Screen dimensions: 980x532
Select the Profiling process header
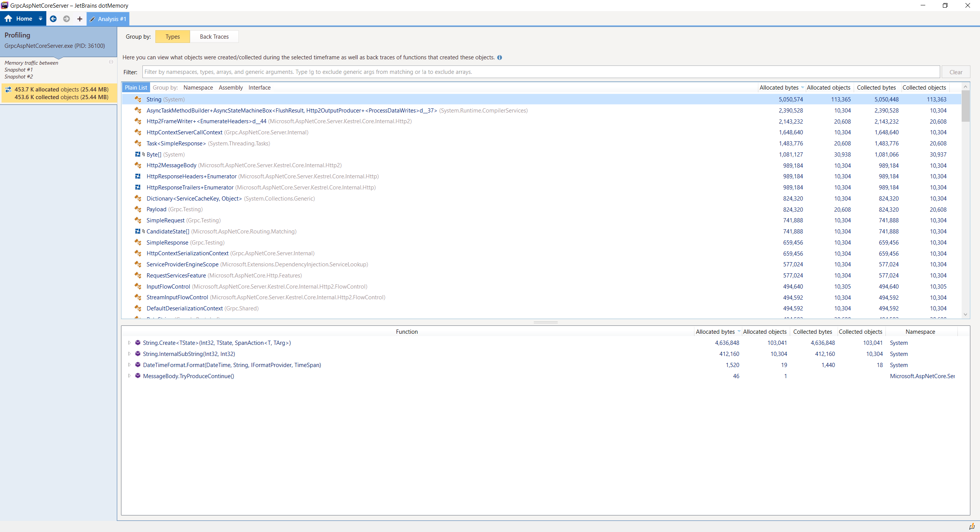coord(58,41)
